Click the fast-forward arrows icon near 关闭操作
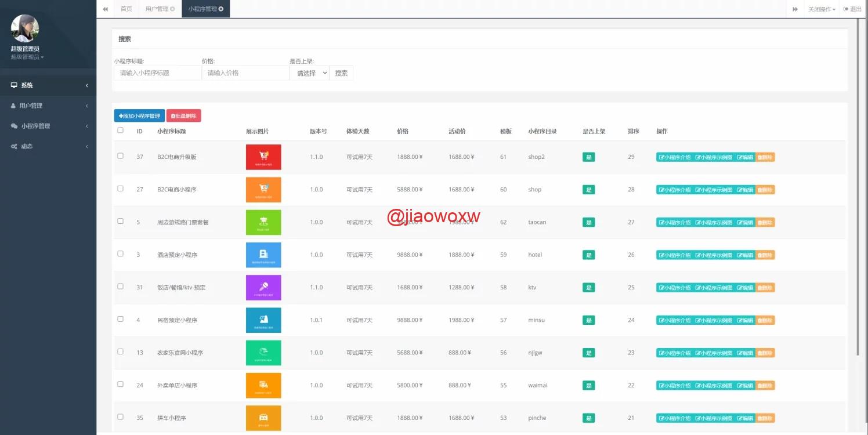Viewport: 868px width, 435px height. pyautogui.click(x=795, y=9)
